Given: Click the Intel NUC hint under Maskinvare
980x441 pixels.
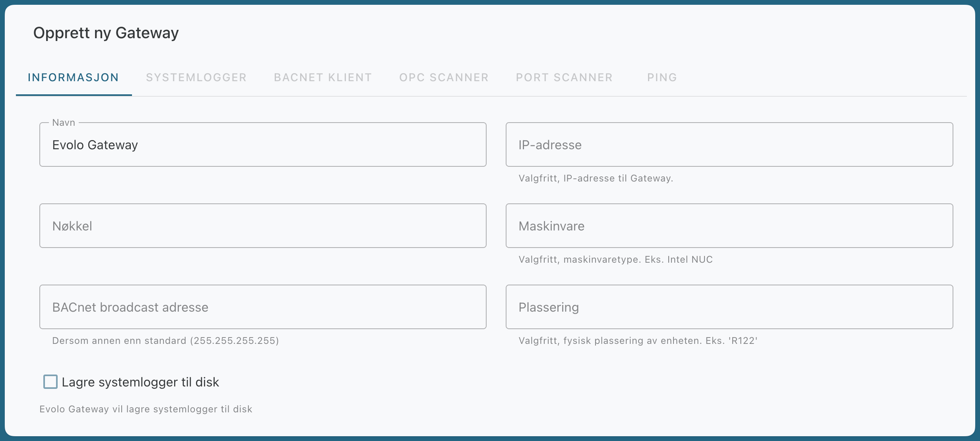Looking at the screenshot, I should click(x=615, y=260).
